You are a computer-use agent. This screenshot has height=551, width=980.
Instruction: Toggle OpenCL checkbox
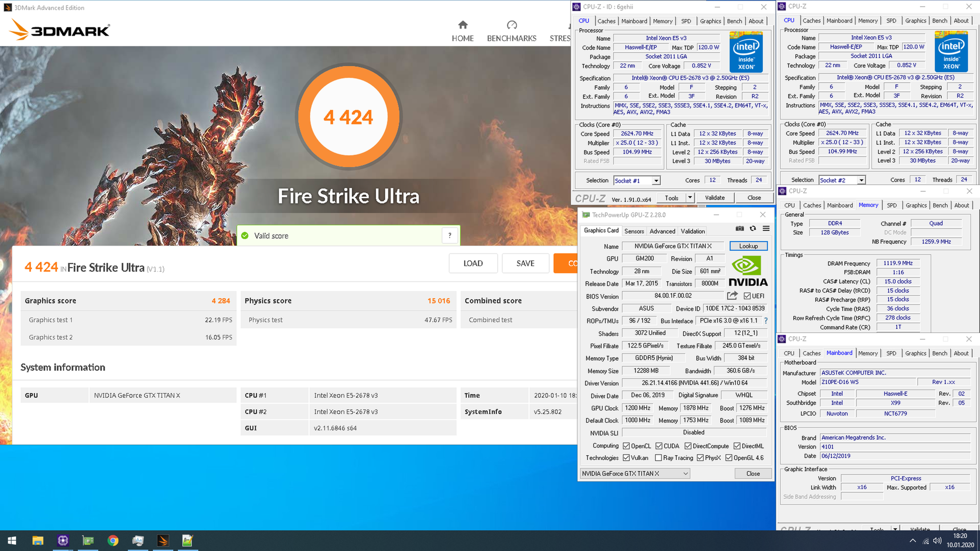tap(626, 446)
